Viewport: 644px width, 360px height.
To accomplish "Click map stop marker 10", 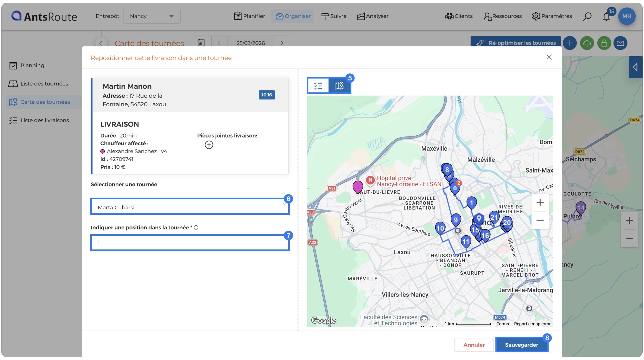I will click(440, 228).
